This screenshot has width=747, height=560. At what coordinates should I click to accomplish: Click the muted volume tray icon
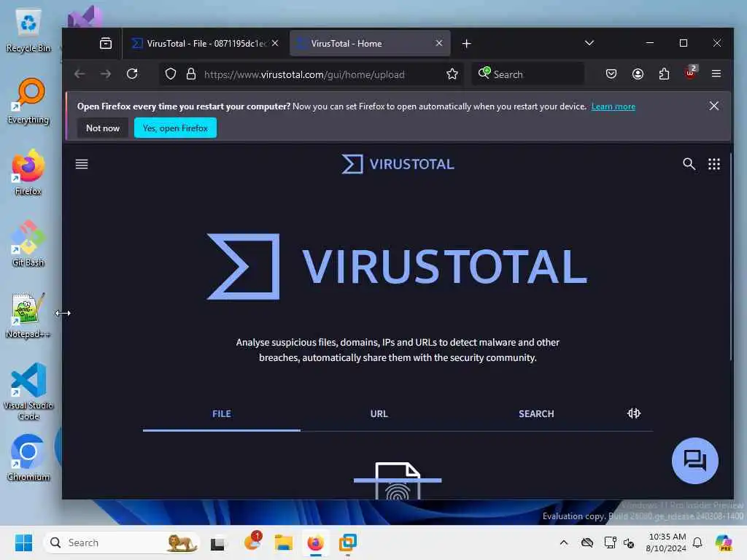(629, 542)
